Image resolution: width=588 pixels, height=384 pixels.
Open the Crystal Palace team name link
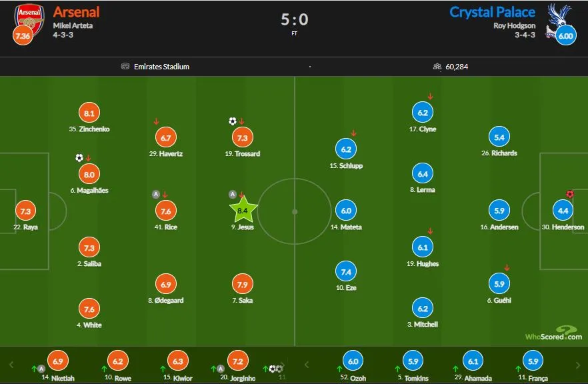tap(492, 12)
